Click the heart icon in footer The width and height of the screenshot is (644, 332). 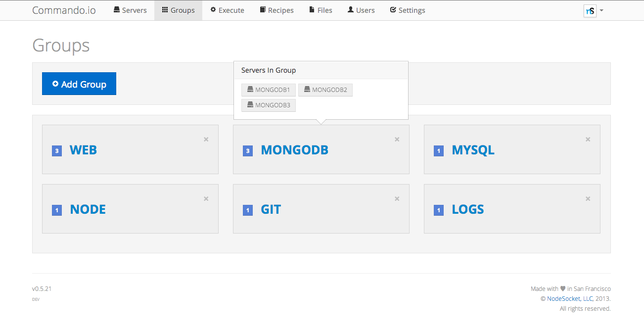(563, 288)
